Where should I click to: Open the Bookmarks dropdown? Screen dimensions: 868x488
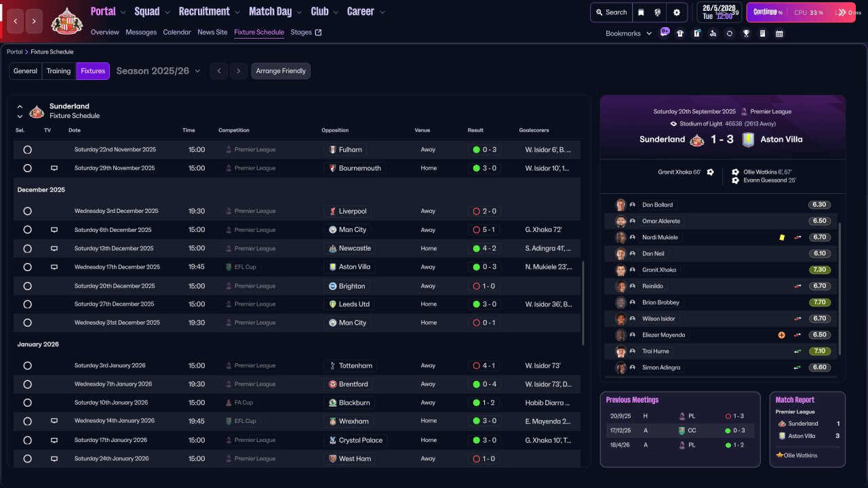tap(629, 33)
